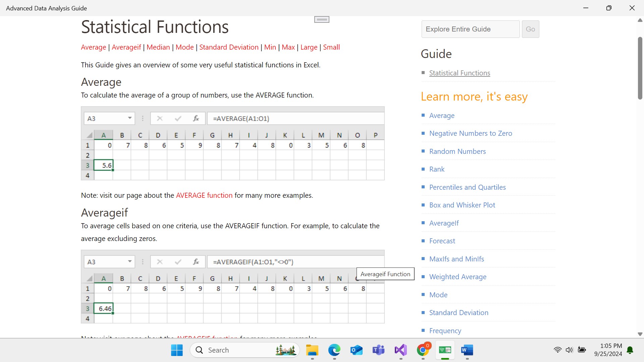Click the red AVERAGE function link
The width and height of the screenshot is (644, 362).
tap(204, 195)
